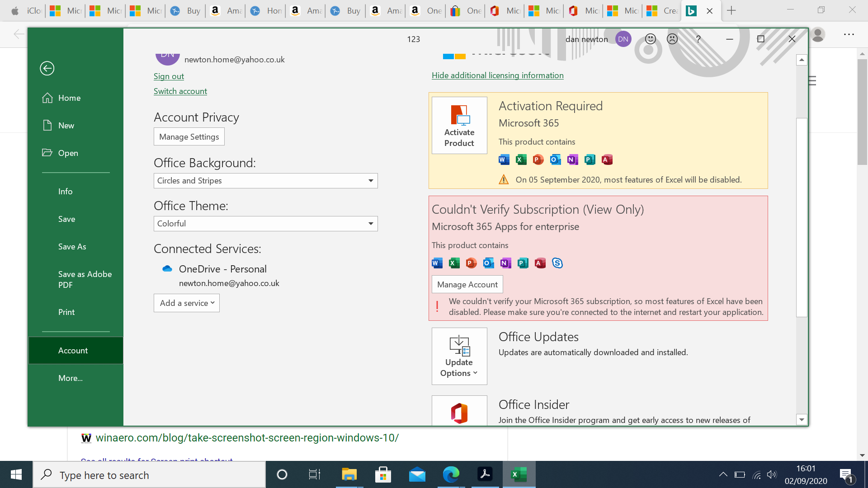Screen dimensions: 868x488
Task: Click the DN user avatar in title bar
Action: [623, 39]
